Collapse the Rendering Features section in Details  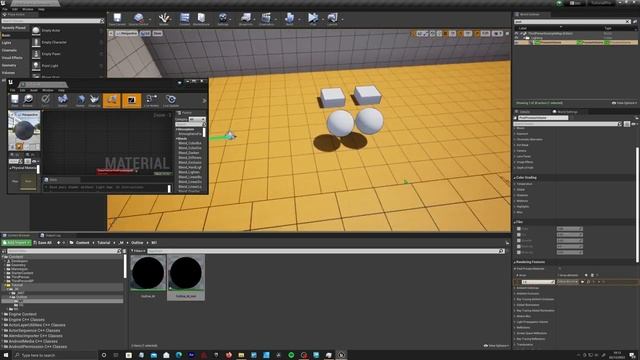click(x=515, y=262)
